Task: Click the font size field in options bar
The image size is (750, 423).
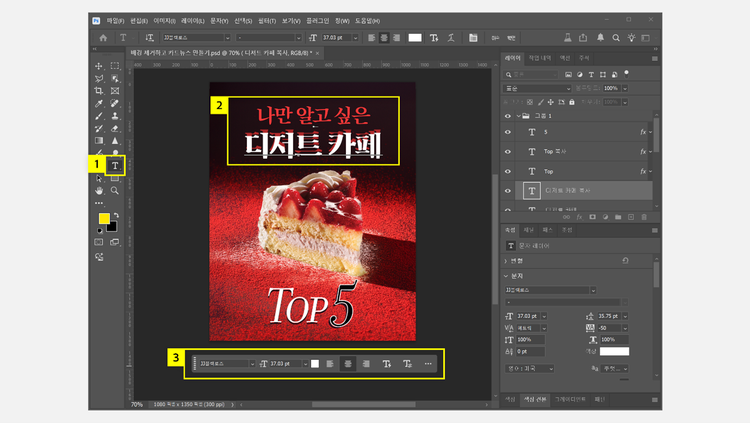Action: pos(337,38)
